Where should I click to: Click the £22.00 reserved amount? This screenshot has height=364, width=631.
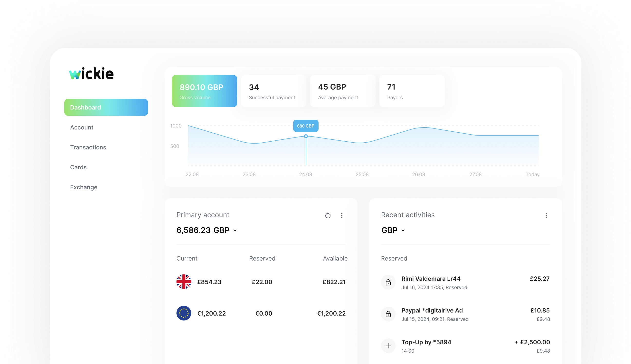[x=262, y=282]
